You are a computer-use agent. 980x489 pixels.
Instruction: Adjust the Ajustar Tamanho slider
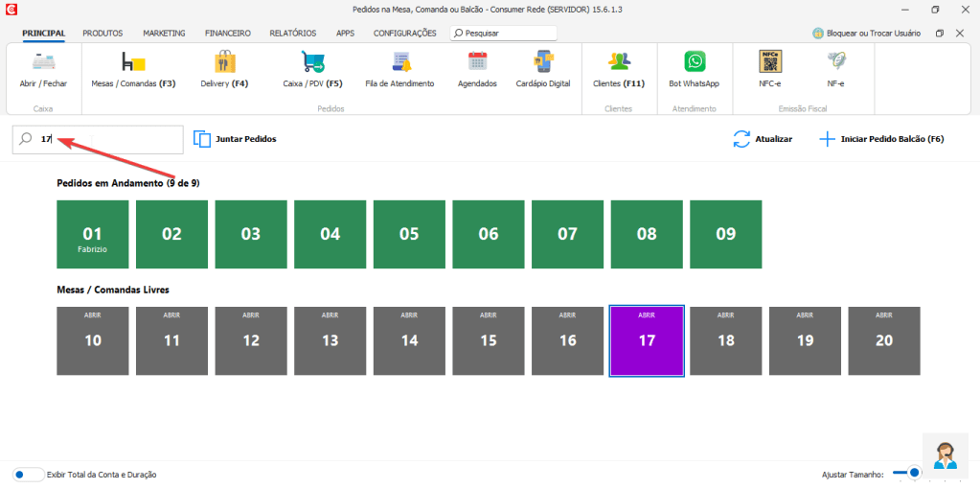[x=913, y=473]
